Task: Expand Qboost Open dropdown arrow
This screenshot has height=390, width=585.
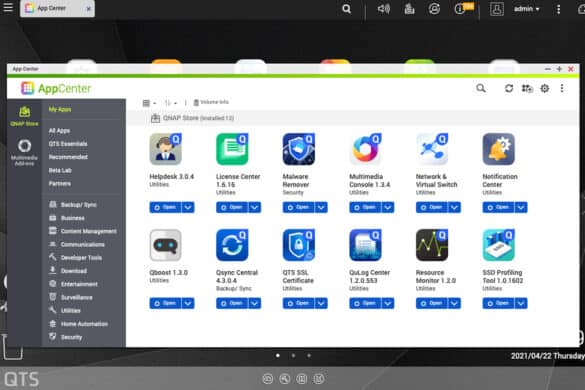Action: tap(188, 303)
